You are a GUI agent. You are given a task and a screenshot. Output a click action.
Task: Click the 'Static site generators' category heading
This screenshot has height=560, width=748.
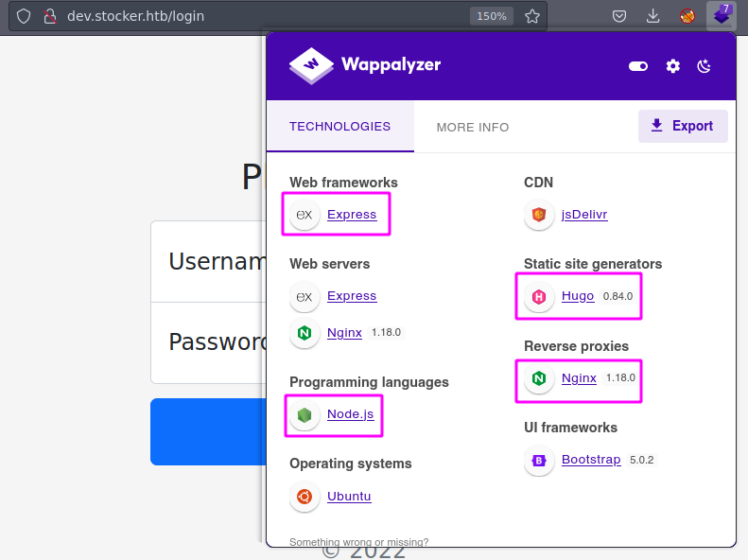click(x=593, y=264)
